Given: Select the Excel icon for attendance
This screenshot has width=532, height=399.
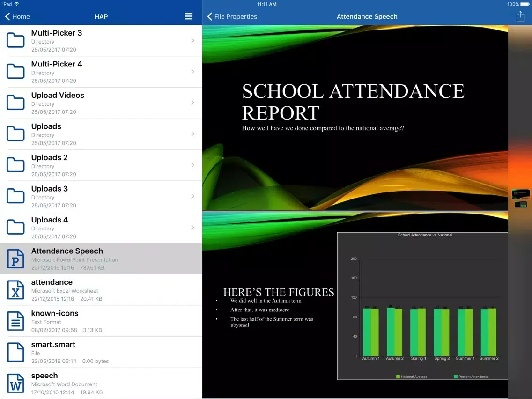Looking at the screenshot, I should point(15,290).
